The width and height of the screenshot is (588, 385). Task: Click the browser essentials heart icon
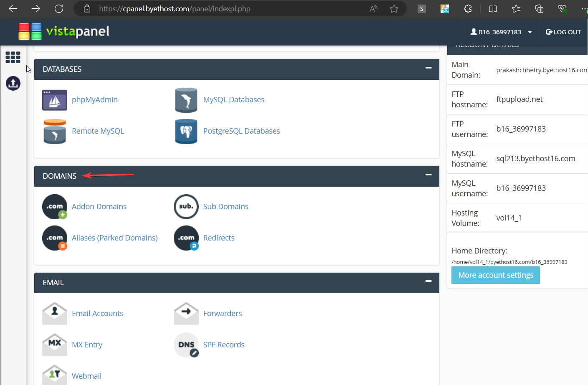coord(562,8)
